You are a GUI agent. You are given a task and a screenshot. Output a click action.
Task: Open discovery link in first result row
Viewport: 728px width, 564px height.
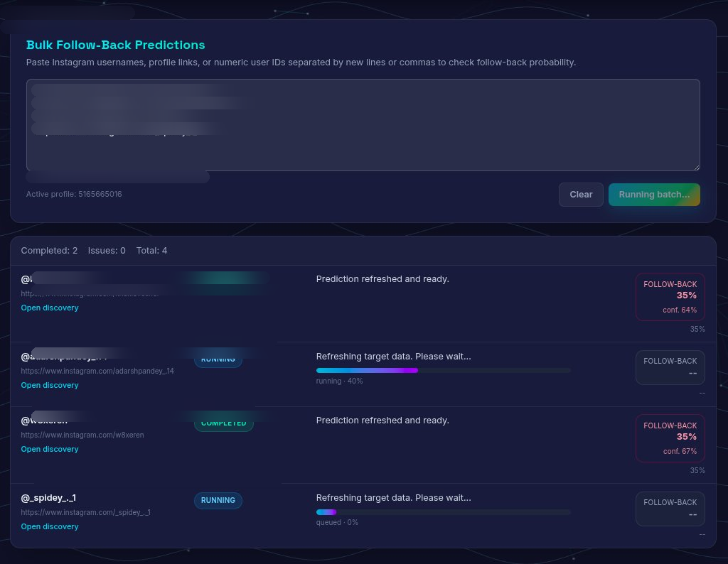(50, 308)
